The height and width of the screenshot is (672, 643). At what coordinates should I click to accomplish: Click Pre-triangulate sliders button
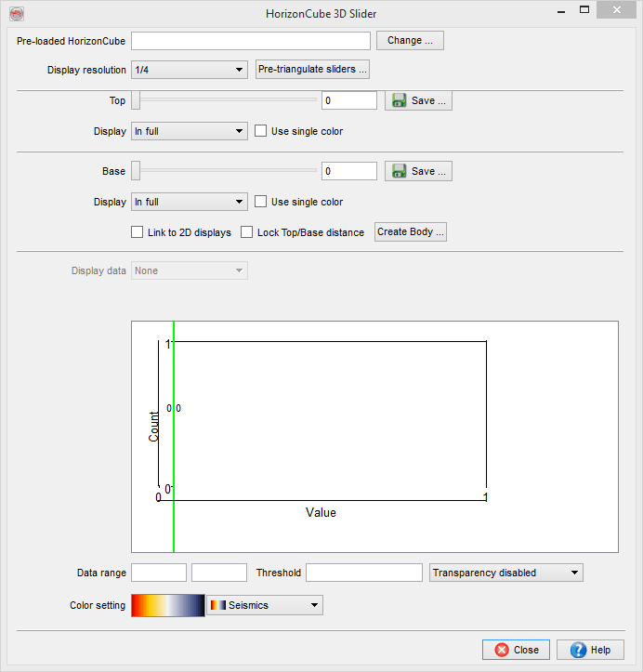(x=313, y=70)
